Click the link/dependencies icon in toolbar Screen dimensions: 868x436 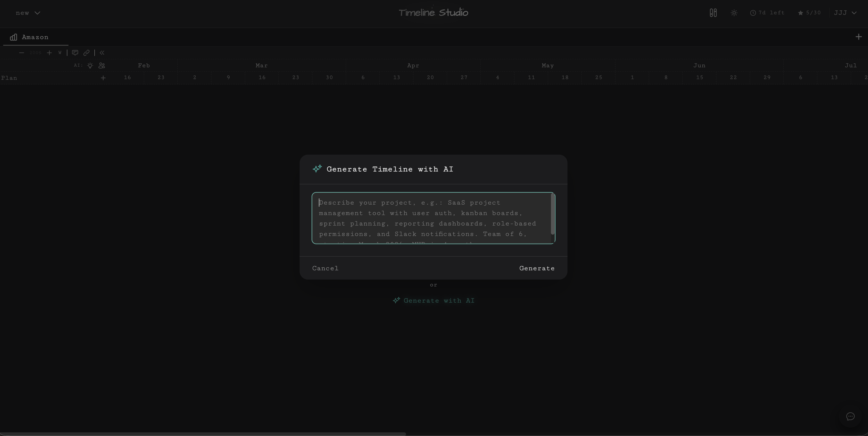click(87, 53)
